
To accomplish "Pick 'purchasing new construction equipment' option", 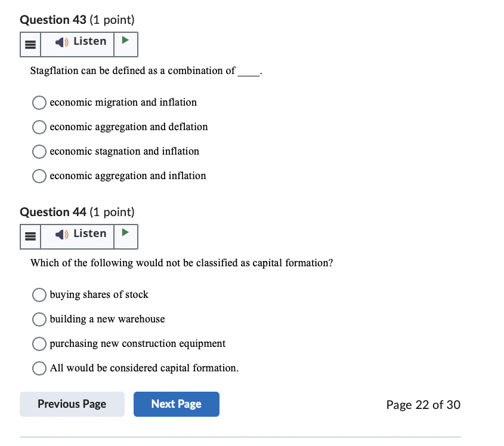I will pos(39,344).
